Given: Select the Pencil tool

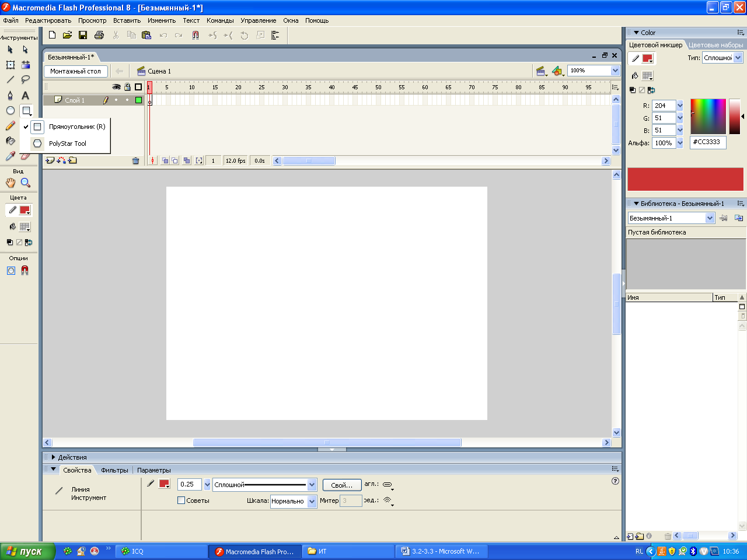Looking at the screenshot, I should point(10,125).
